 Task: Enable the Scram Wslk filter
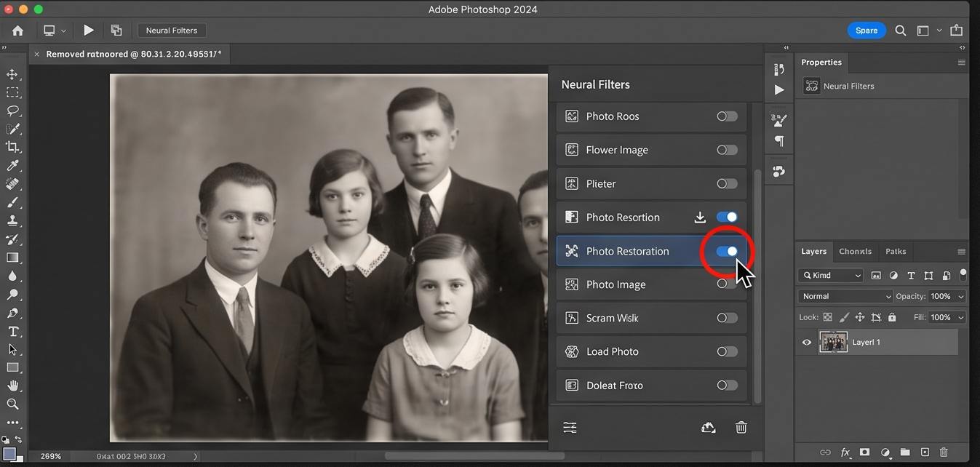(x=727, y=318)
